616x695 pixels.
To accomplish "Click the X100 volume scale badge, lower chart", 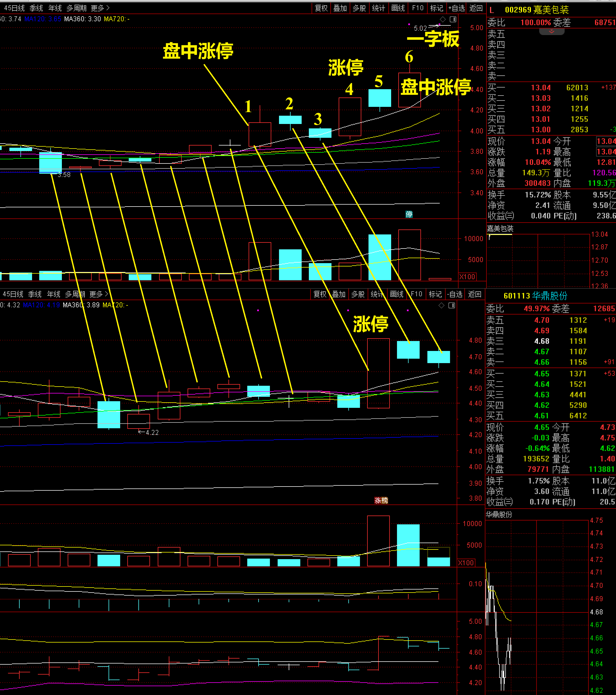I will coord(466,563).
